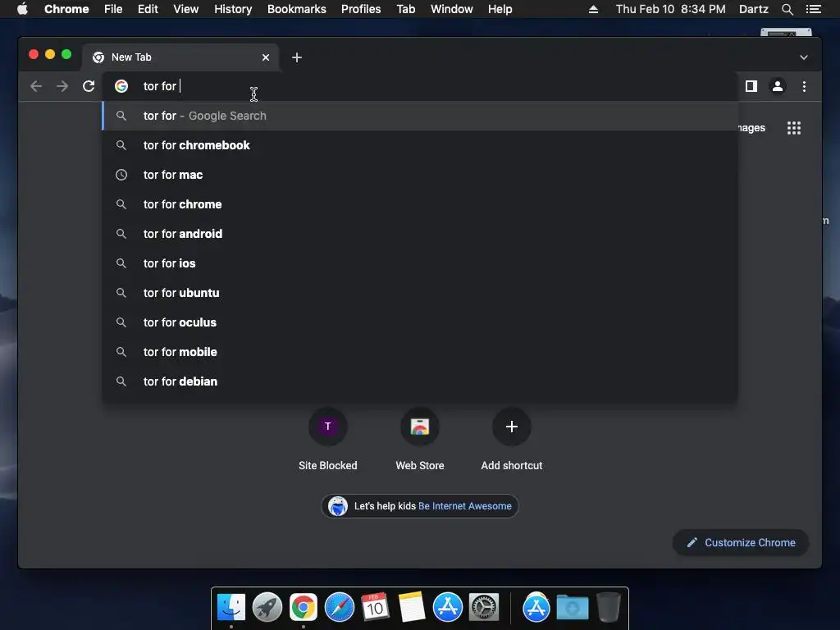
Task: Open the Chrome application menu
Action: (x=66, y=9)
